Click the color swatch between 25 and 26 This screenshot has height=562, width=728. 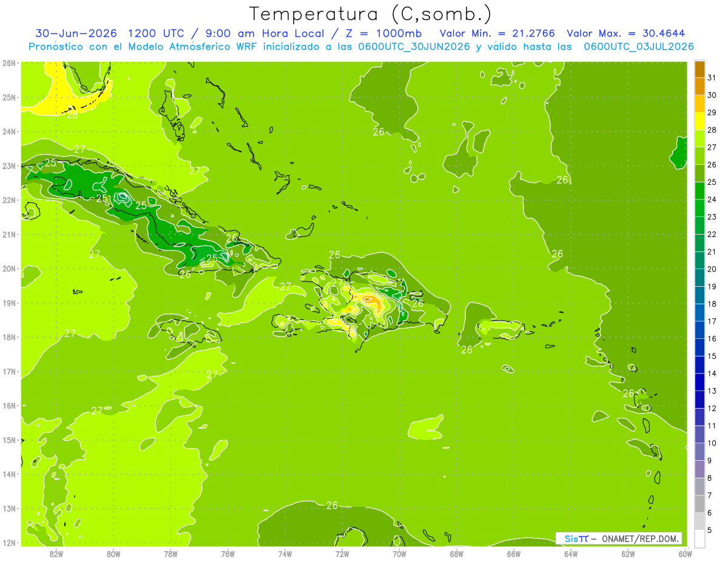click(x=699, y=173)
